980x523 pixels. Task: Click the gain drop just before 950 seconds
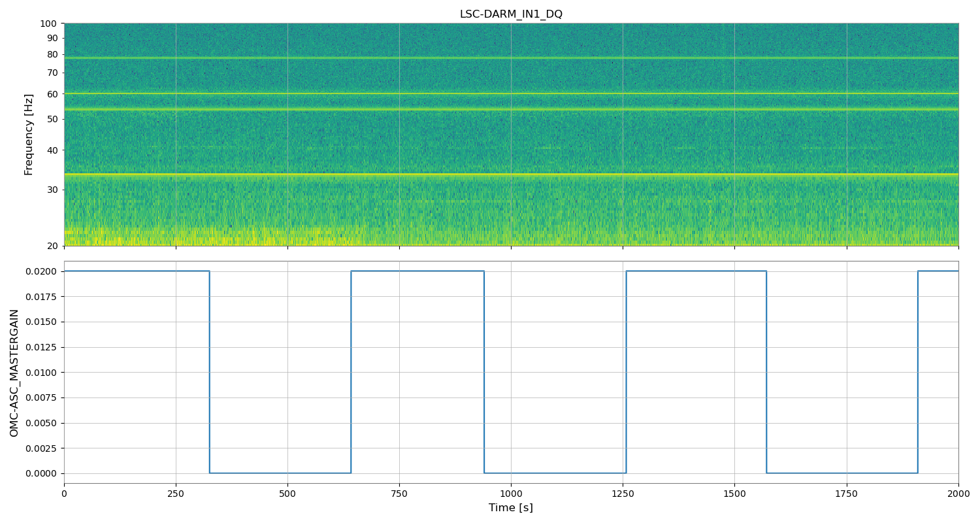(x=484, y=372)
